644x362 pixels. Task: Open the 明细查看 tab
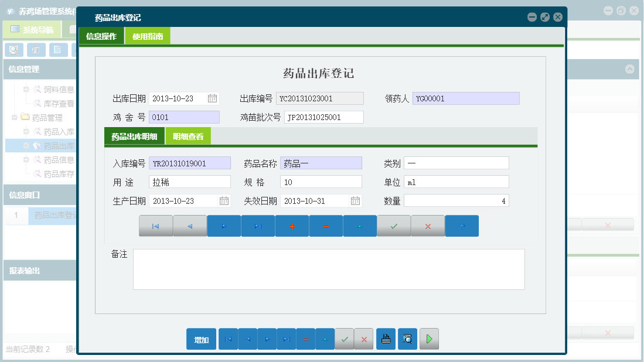click(188, 135)
